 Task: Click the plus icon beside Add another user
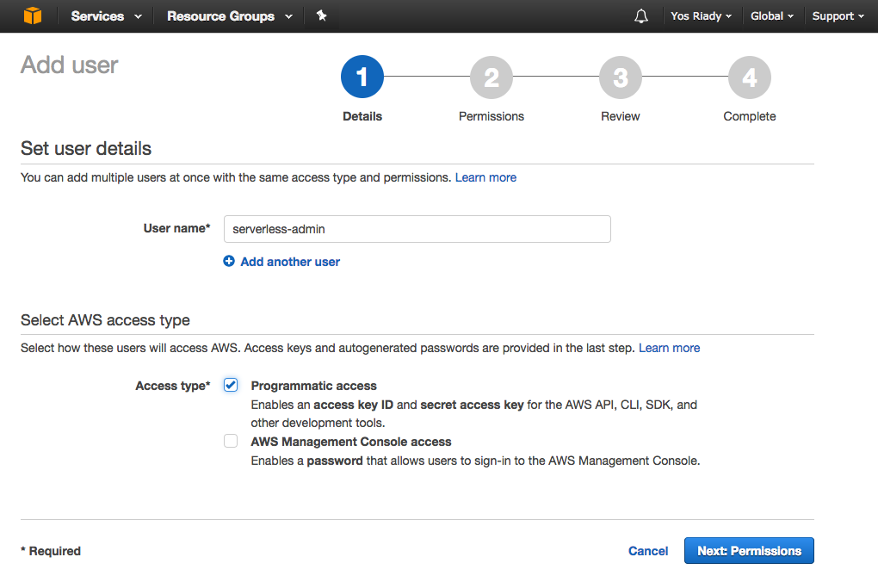click(x=229, y=262)
